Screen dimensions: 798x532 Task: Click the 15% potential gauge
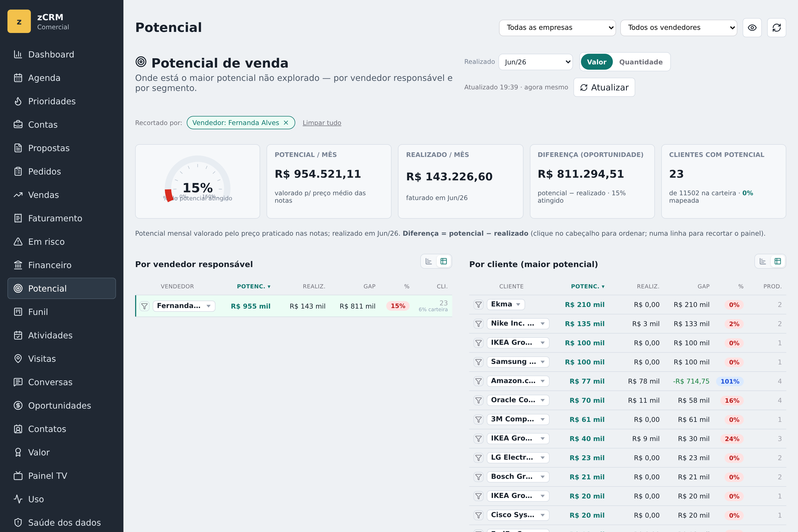tap(197, 181)
